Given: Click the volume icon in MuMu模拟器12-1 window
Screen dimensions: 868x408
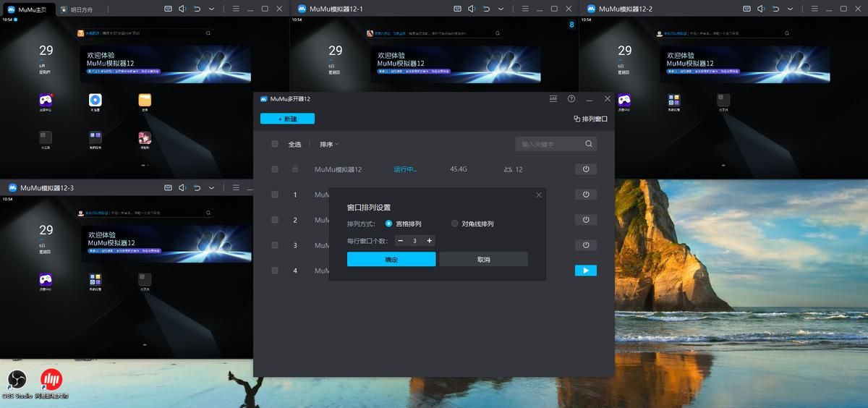Looking at the screenshot, I should [472, 9].
